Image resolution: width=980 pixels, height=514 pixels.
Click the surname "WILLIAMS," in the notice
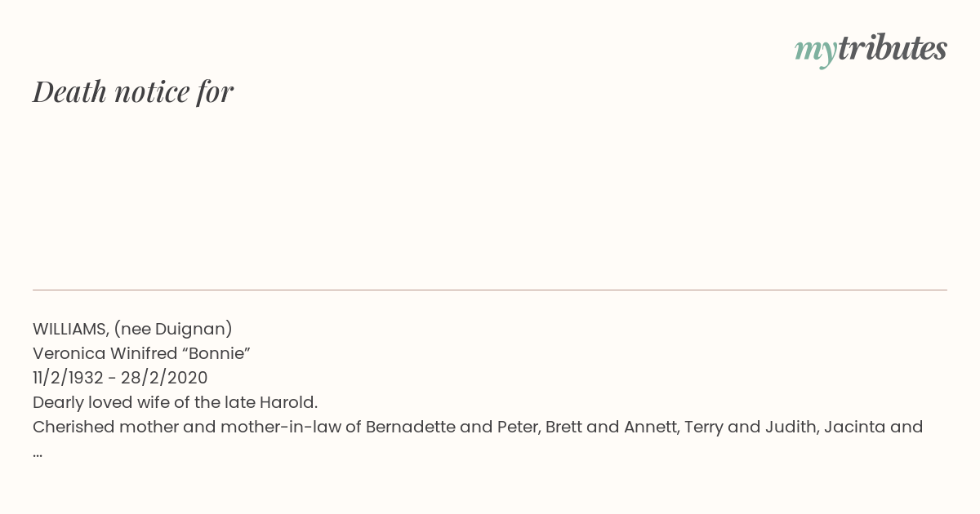(x=71, y=329)
